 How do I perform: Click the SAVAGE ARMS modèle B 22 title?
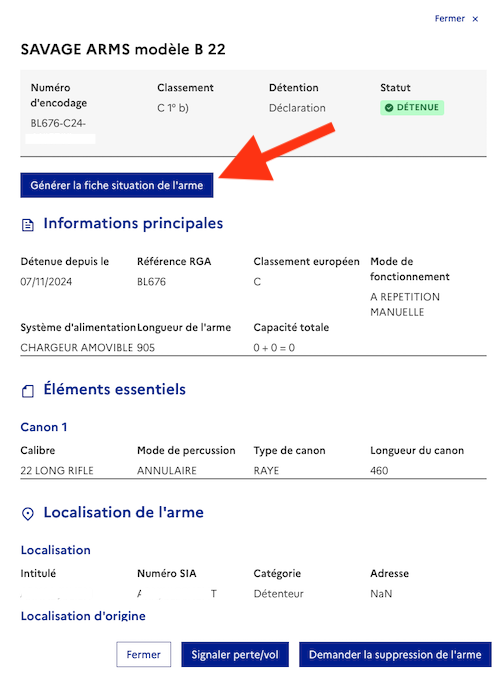pyautogui.click(x=123, y=49)
